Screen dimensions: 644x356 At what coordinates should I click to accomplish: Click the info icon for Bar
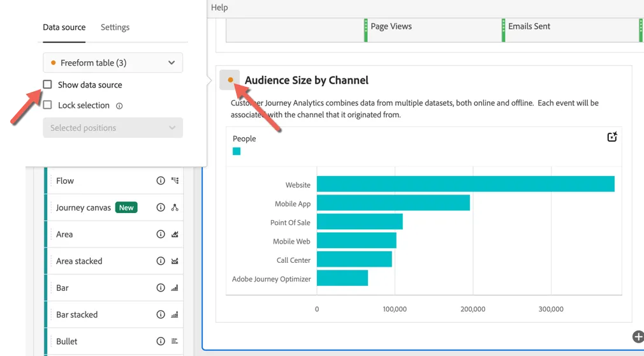click(161, 287)
